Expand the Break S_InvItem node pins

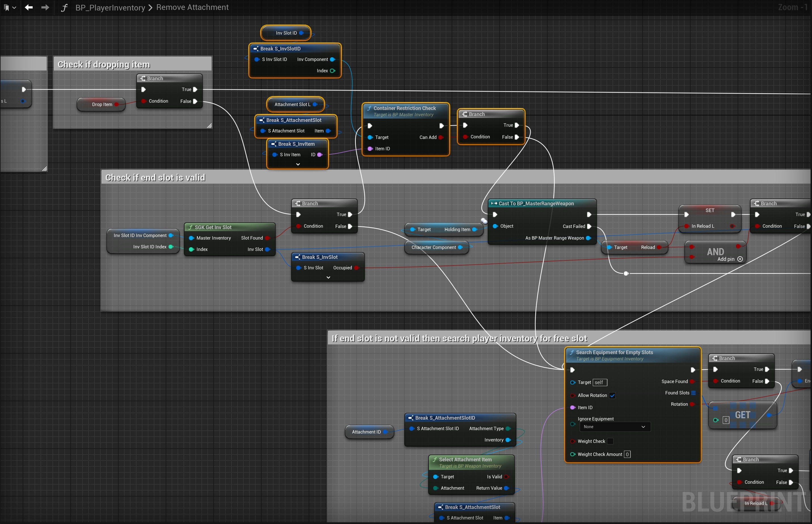pyautogui.click(x=298, y=164)
